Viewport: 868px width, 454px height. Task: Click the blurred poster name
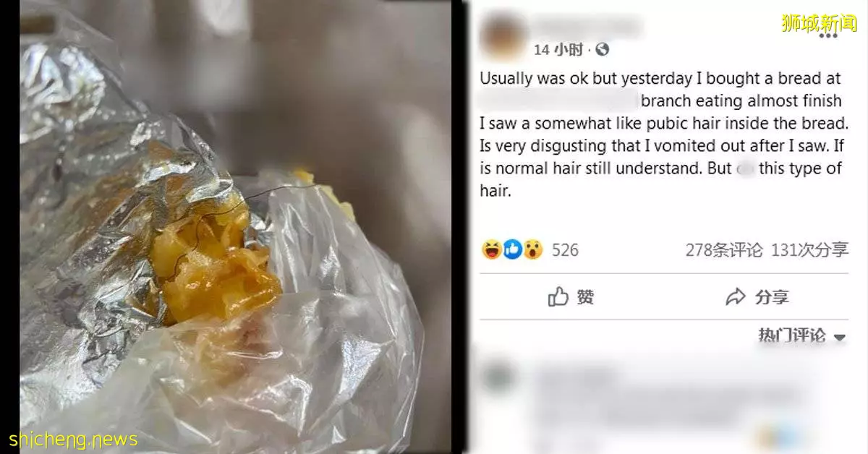(x=587, y=27)
